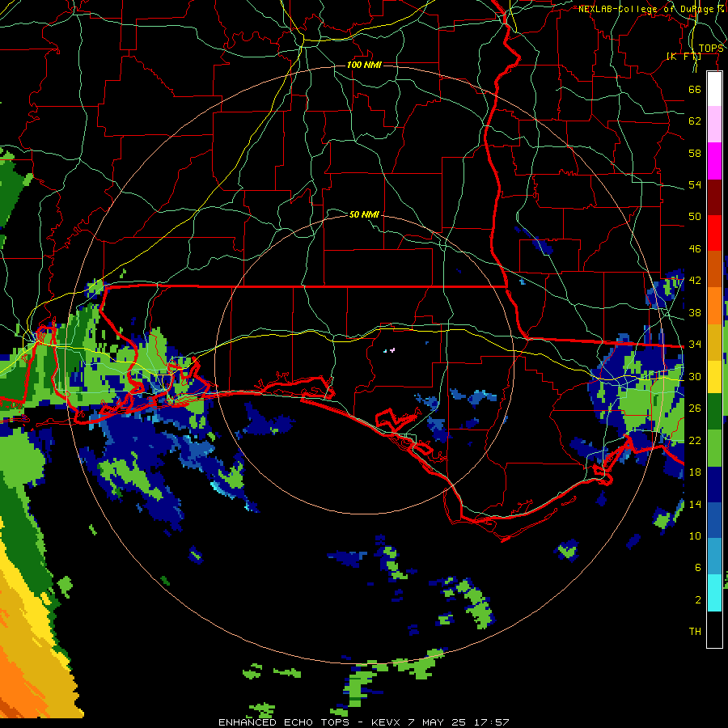Click the 17:57 timestamp in caption
The height and width of the screenshot is (728, 728).
492,722
